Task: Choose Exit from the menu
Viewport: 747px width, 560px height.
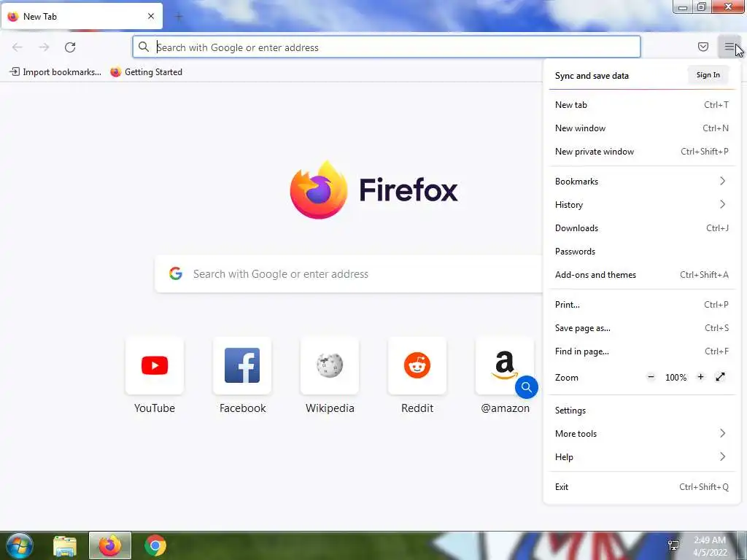Action: [x=642, y=487]
